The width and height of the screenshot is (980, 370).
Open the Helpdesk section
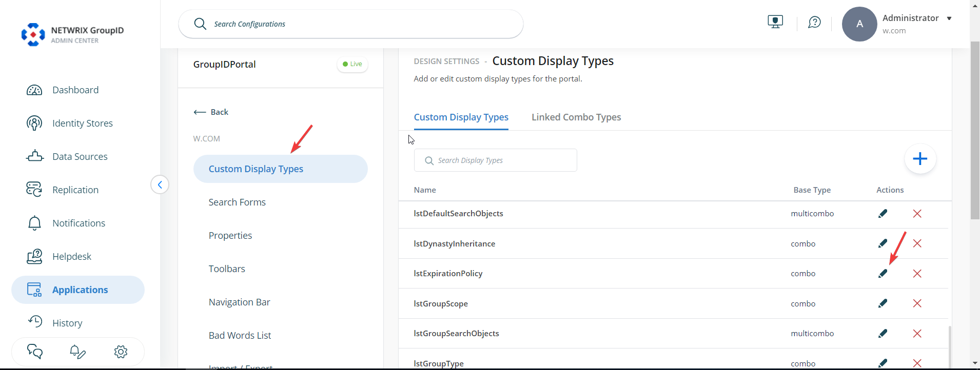tap(72, 257)
